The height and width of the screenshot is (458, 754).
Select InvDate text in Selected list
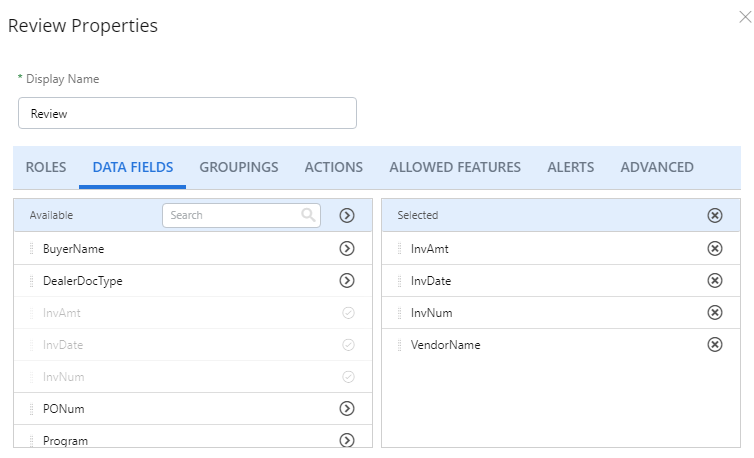pyautogui.click(x=431, y=281)
